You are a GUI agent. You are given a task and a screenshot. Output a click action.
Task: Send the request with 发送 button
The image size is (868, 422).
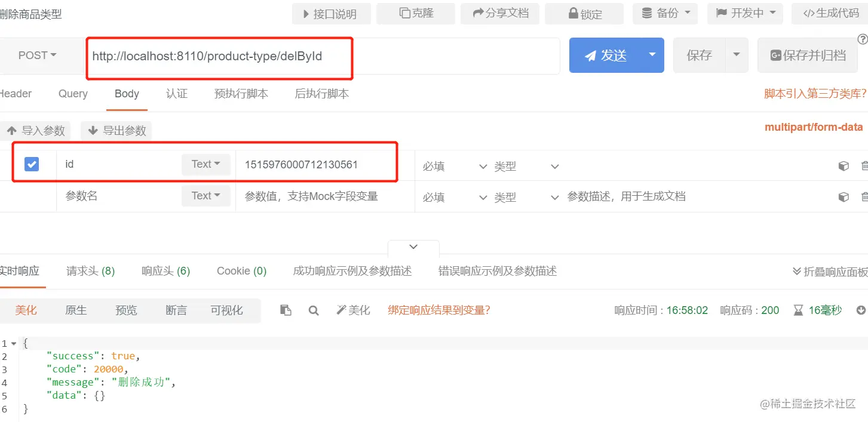point(606,56)
